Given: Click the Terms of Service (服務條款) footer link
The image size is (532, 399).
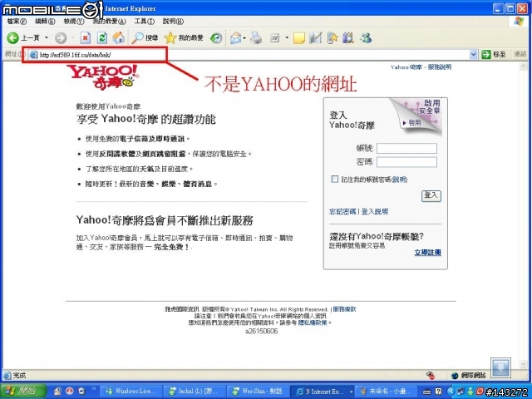Looking at the screenshot, I should (x=344, y=309).
